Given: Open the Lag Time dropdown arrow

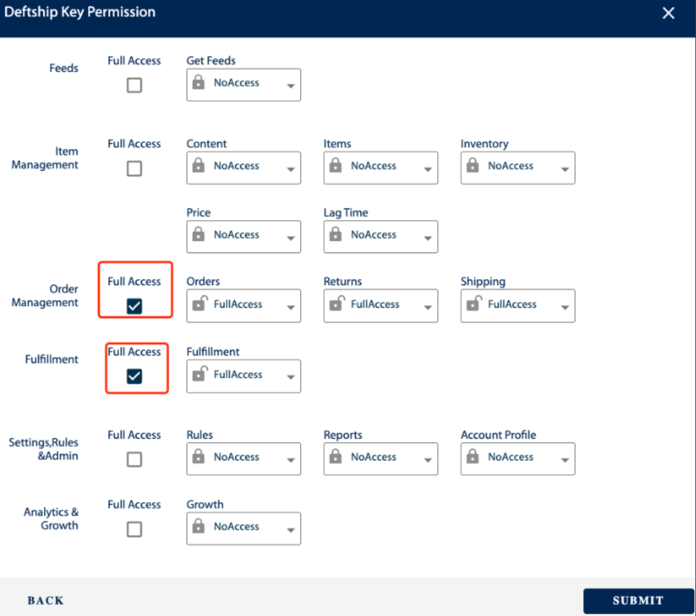Looking at the screenshot, I should pos(428,238).
